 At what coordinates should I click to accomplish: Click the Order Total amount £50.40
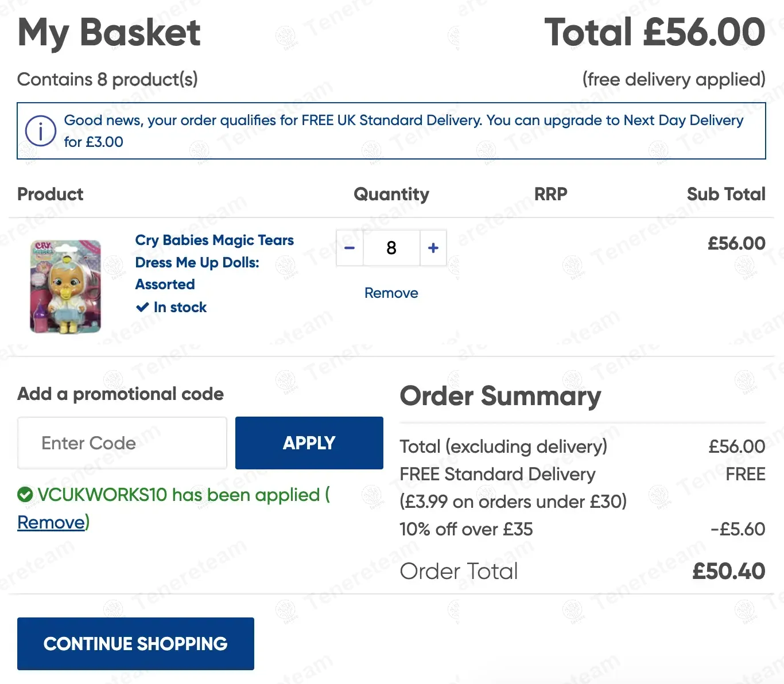point(728,572)
